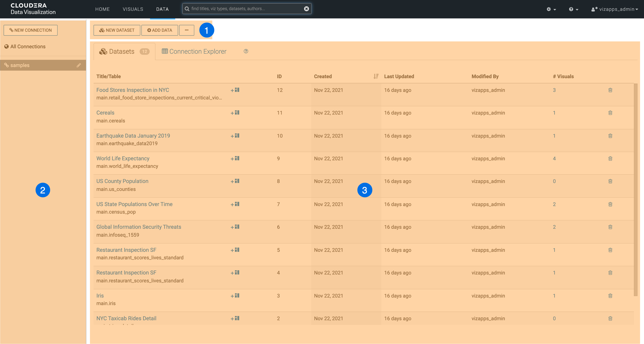Create new visual from Iris dataset
This screenshot has width=644, height=344.
[x=235, y=296]
